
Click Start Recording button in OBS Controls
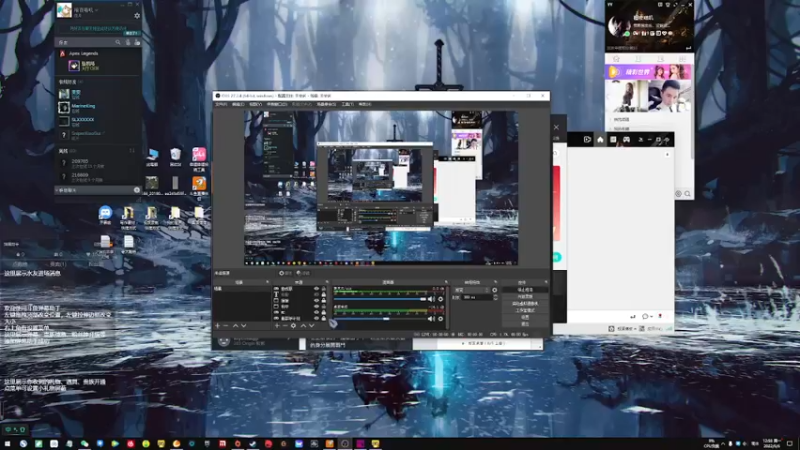tap(526, 296)
